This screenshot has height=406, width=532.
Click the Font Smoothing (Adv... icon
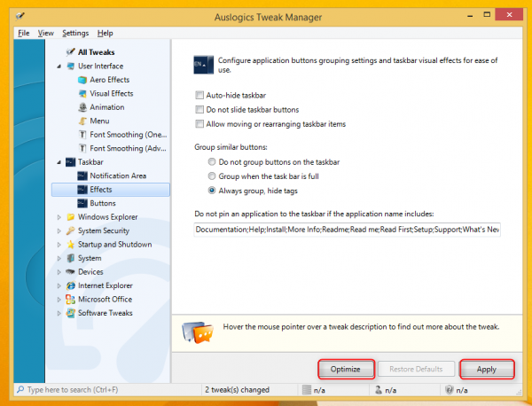coord(82,148)
